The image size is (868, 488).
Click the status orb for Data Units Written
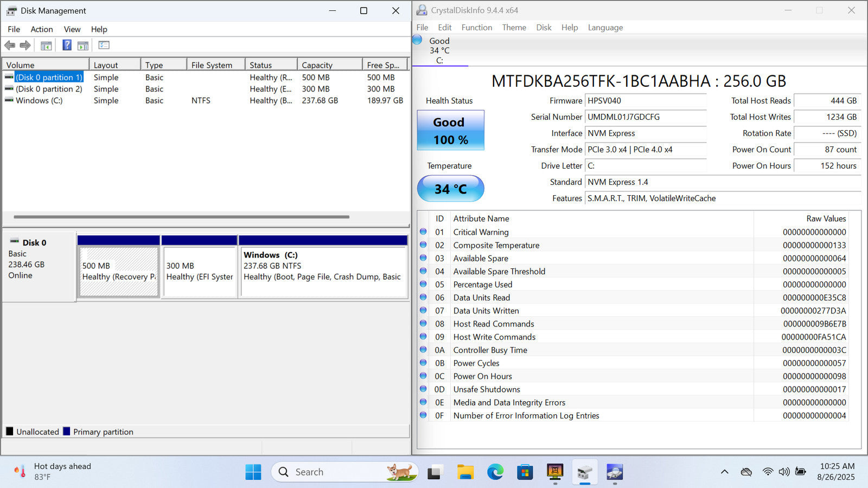pyautogui.click(x=423, y=310)
